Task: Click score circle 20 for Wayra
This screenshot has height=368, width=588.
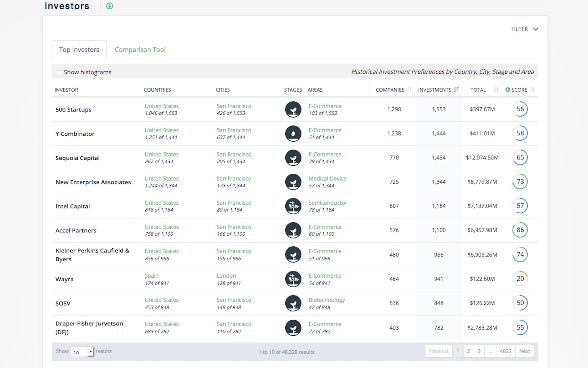Action: (x=520, y=279)
